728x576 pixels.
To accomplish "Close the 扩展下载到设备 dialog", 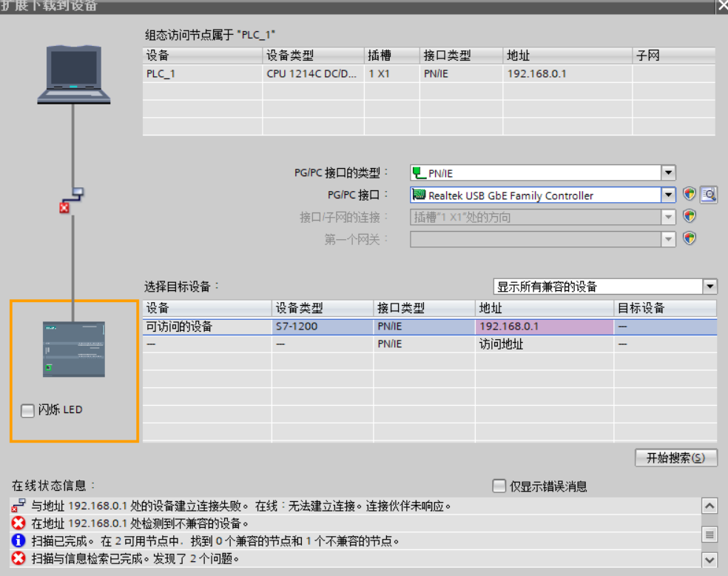I will pyautogui.click(x=721, y=5).
